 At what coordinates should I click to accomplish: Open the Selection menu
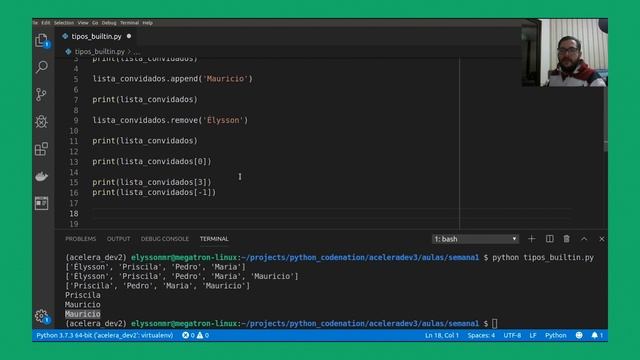[x=64, y=23]
